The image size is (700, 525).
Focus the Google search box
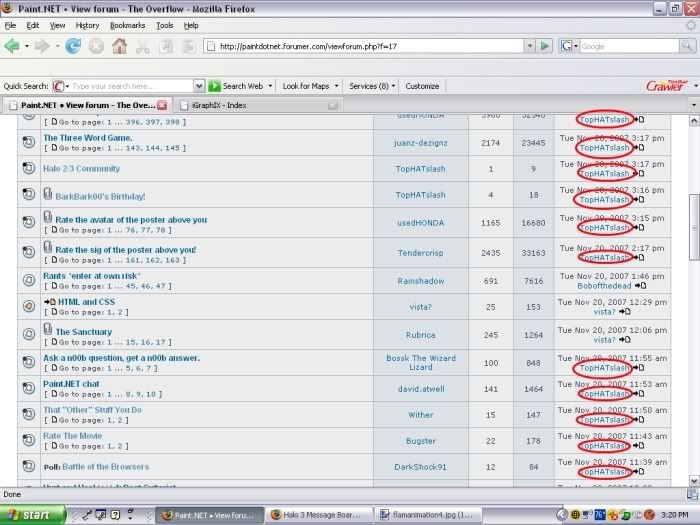pyautogui.click(x=629, y=46)
